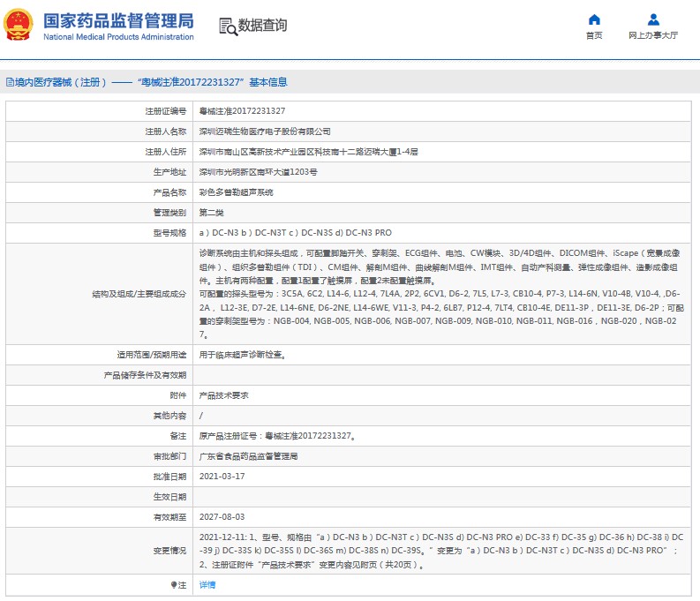
Task: Click approval department 广东省食品药品监督管理局
Action: [x=248, y=456]
